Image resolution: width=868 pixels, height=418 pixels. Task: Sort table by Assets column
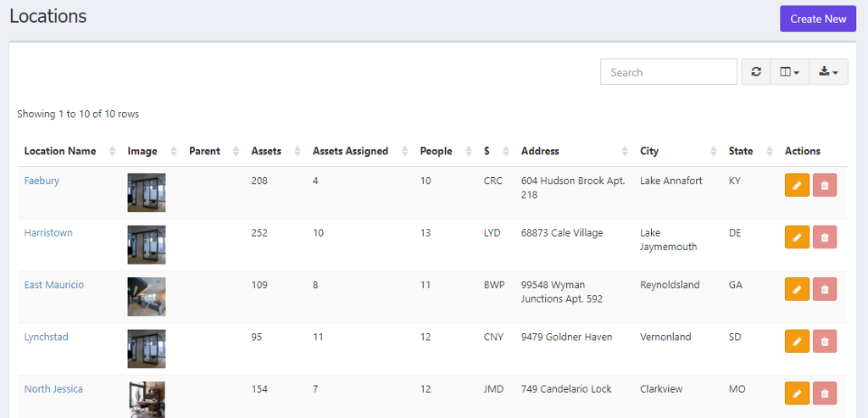point(266,151)
